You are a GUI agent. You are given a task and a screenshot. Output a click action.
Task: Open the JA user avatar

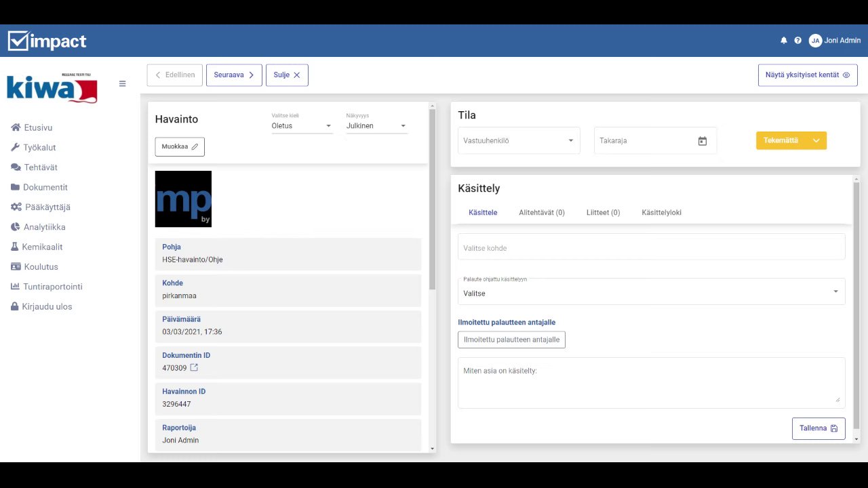coord(815,41)
